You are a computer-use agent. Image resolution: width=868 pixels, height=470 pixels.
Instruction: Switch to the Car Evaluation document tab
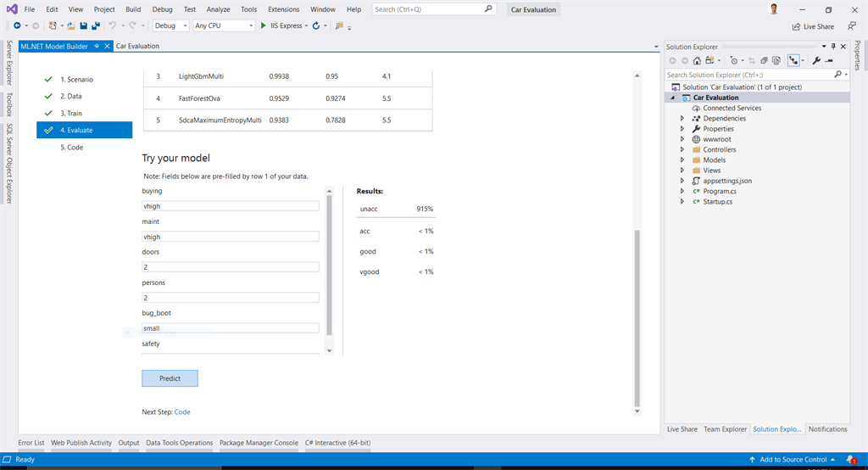tap(137, 46)
